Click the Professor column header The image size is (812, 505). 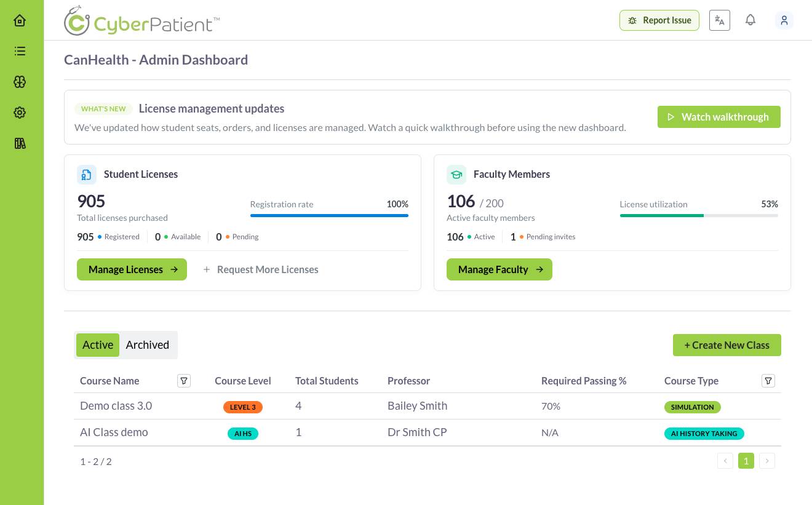point(408,381)
